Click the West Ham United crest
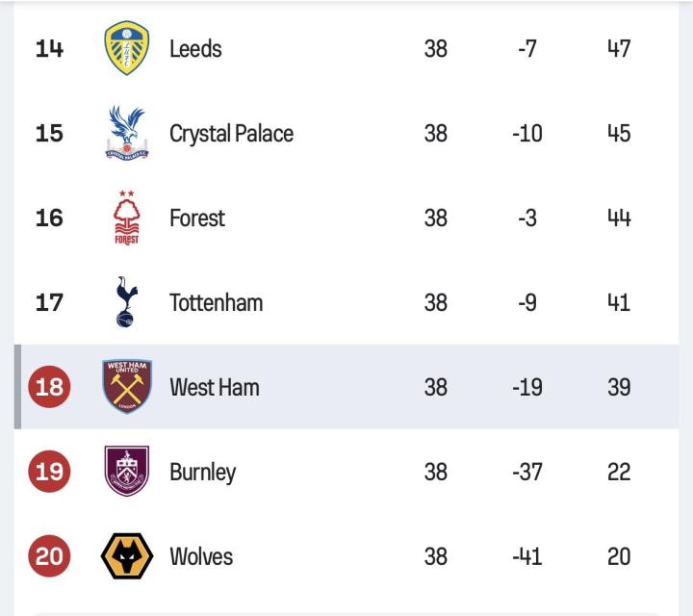 [127, 387]
